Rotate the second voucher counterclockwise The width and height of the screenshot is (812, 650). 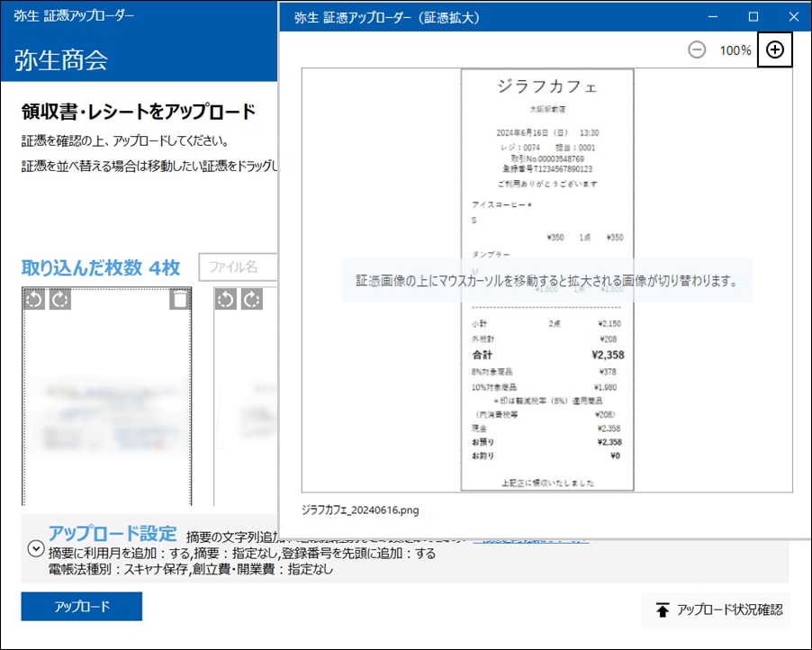[x=227, y=300]
